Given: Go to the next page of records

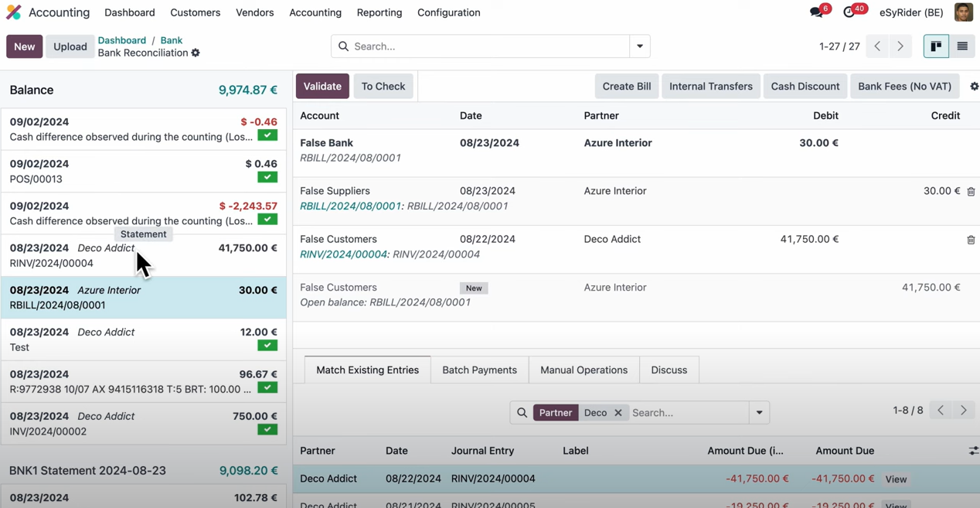Looking at the screenshot, I should coord(900,46).
